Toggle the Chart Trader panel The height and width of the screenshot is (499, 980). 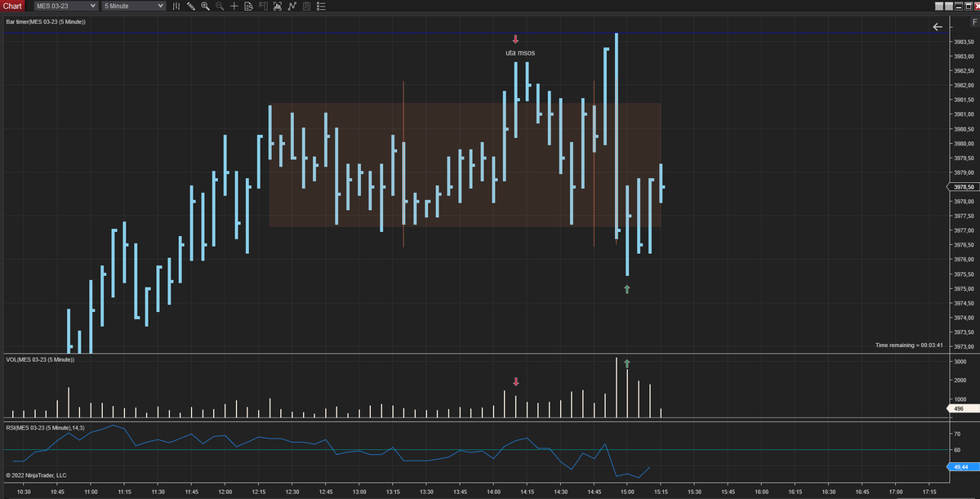point(263,6)
